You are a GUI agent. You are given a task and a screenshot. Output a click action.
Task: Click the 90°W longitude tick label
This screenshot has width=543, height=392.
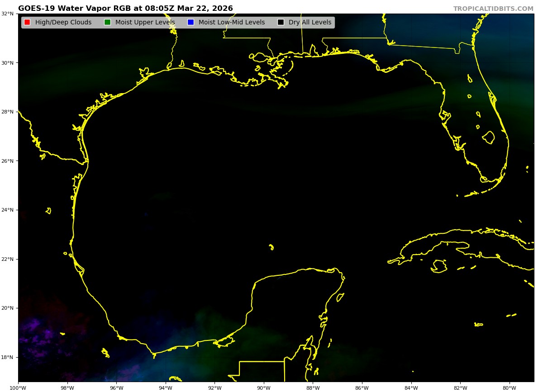coord(264,387)
